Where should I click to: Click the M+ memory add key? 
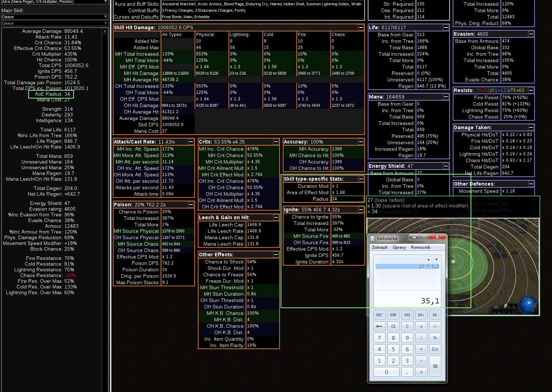(421, 315)
